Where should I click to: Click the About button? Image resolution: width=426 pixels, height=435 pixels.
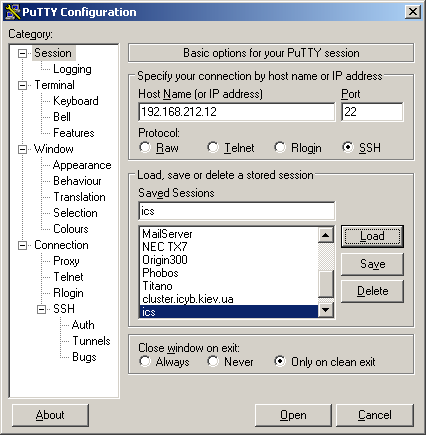(x=50, y=415)
